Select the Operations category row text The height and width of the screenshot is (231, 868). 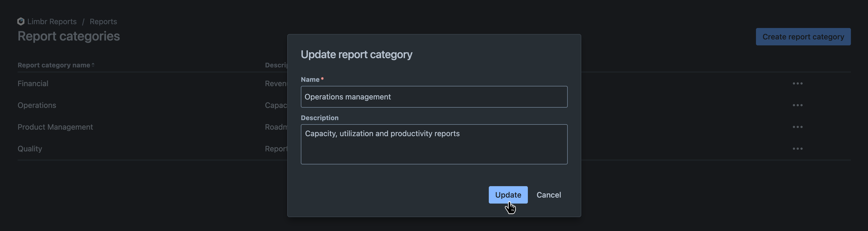coord(37,105)
